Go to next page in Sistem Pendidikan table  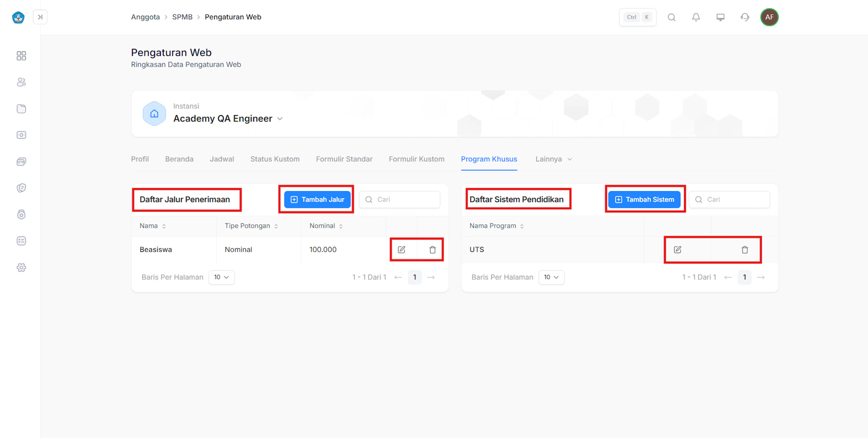pos(761,277)
